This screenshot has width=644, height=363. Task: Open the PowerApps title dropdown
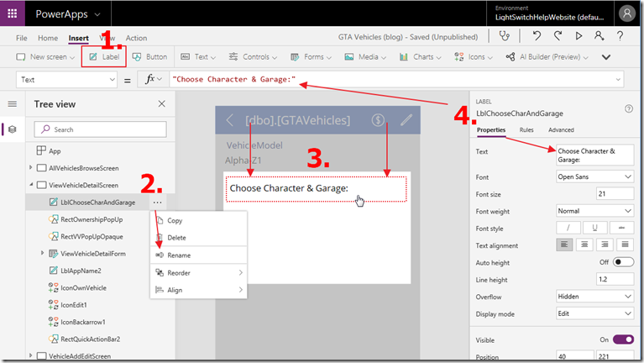point(68,14)
